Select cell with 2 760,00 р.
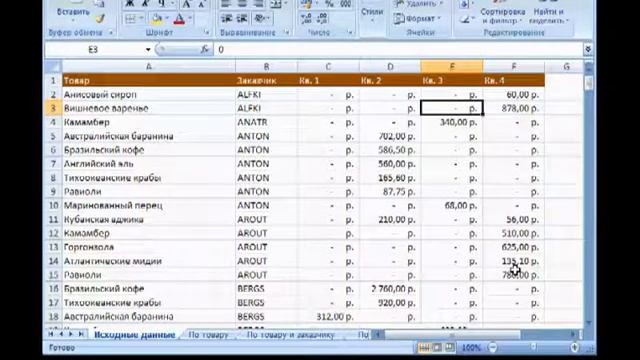 (390, 289)
